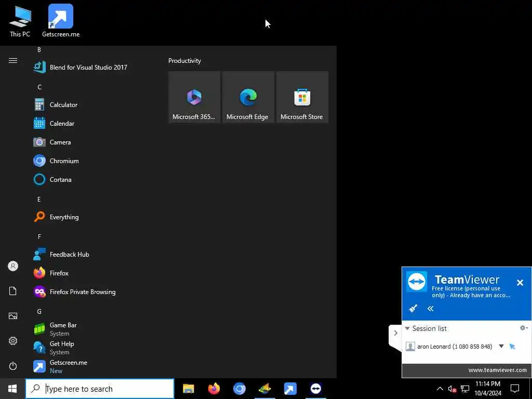Screen dimensions: 532x399
Task: Open Settings gear in Start sidebar
Action: [x=13, y=341]
